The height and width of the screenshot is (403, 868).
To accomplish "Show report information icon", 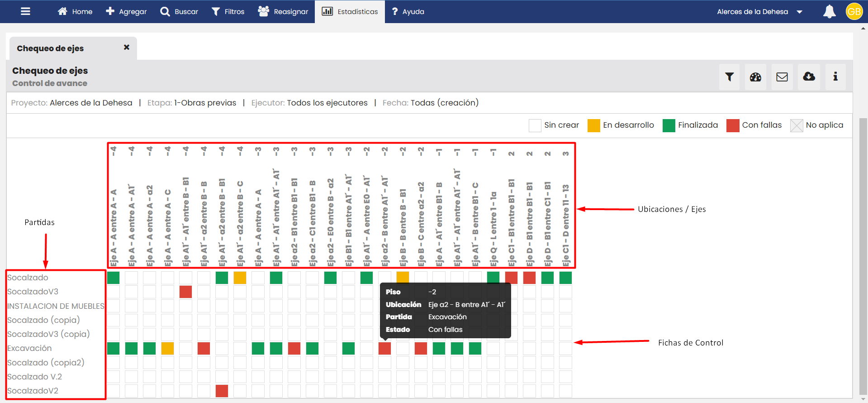I will coord(835,77).
